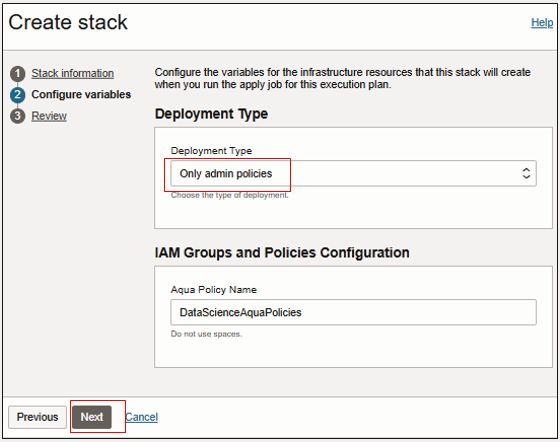Click the IAM Groups and Policies Configuration heading
Image resolution: width=560 pixels, height=442 pixels.
(282, 253)
